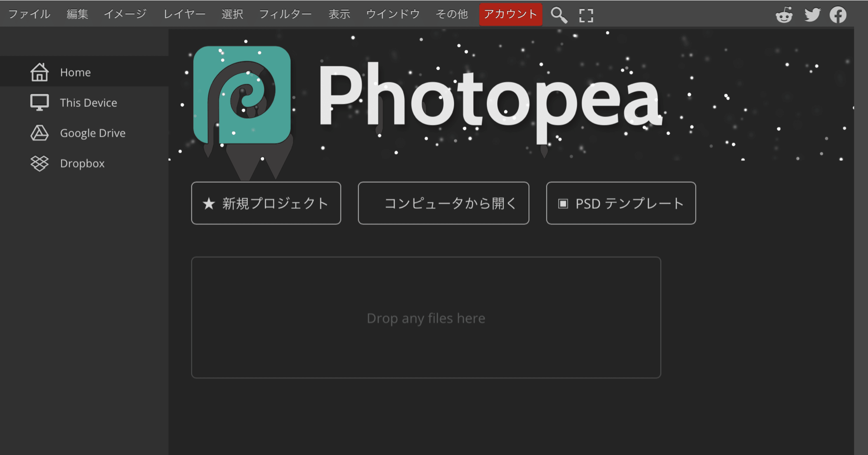
Task: Select the Home entry in the sidebar
Action: pos(75,72)
